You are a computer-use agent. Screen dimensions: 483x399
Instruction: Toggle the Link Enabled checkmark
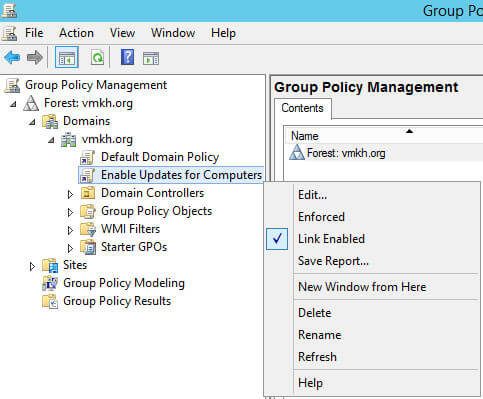(277, 239)
